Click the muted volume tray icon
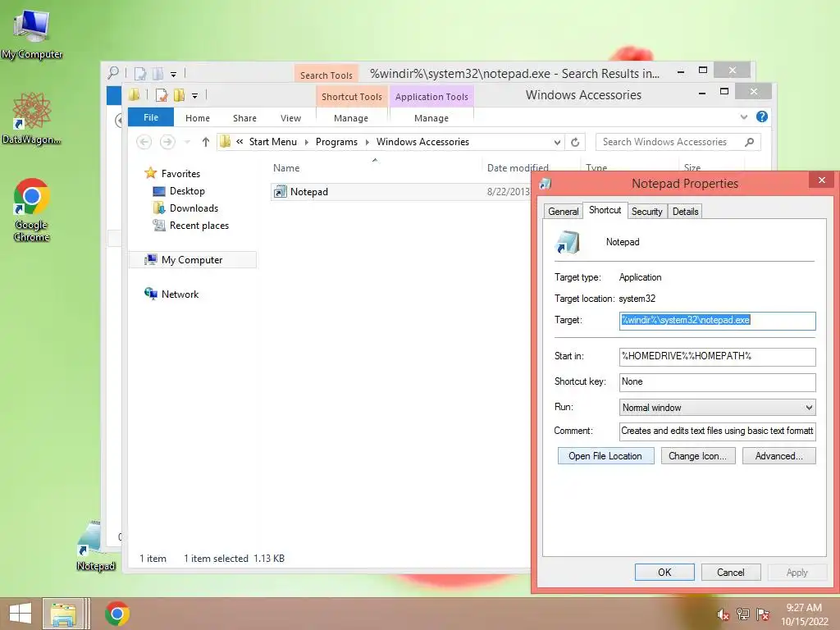Viewport: 840px width, 630px height. pos(724,614)
